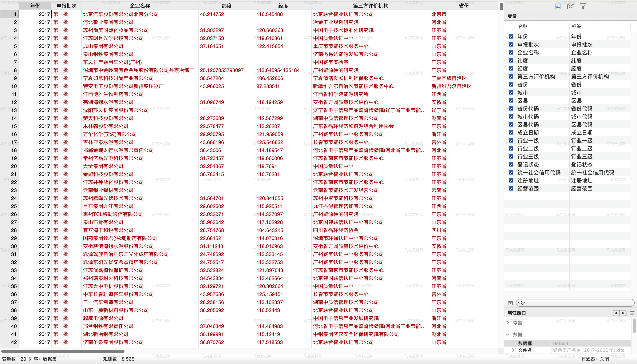Select row number 20 header
The height and width of the screenshot is (364, 637).
[9, 166]
